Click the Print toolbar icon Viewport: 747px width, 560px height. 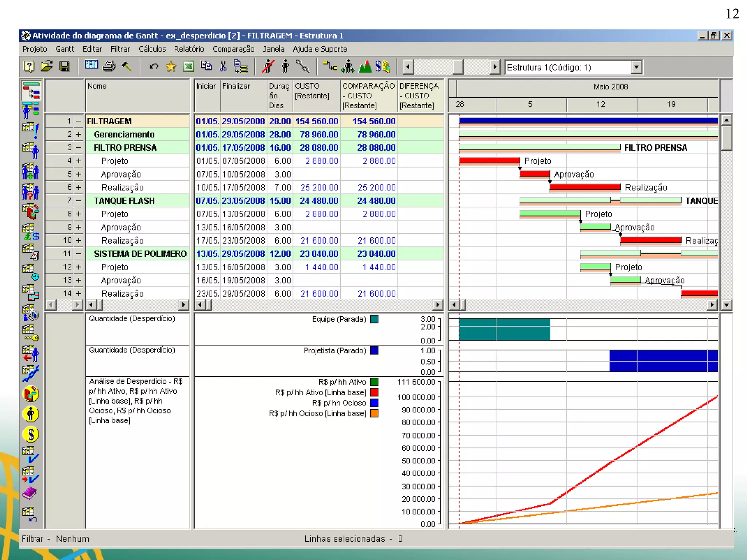tap(109, 66)
